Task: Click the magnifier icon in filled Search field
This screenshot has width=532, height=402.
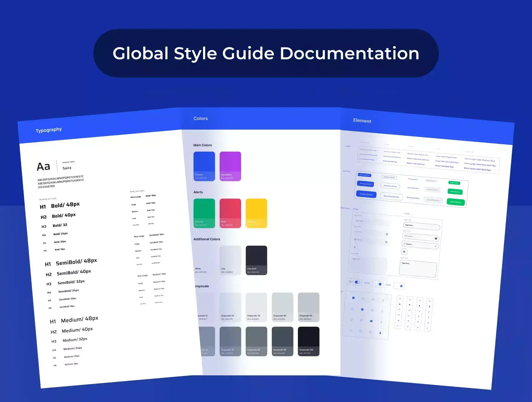Action: (x=404, y=244)
